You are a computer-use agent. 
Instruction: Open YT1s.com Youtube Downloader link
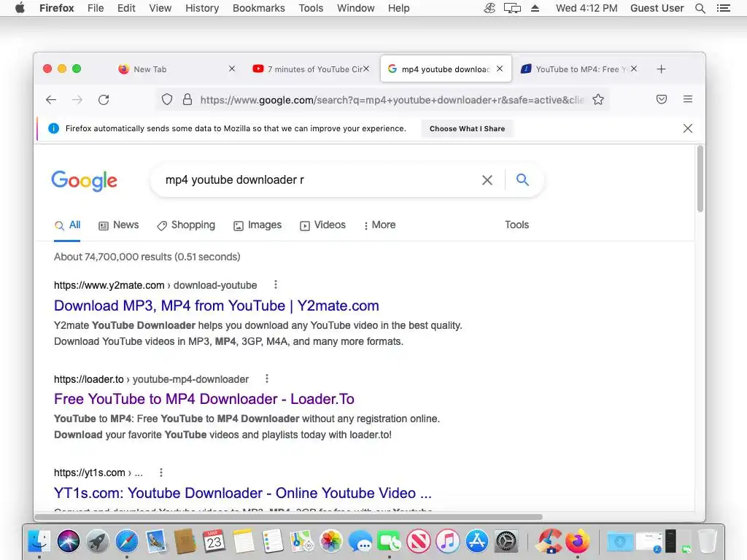(242, 493)
